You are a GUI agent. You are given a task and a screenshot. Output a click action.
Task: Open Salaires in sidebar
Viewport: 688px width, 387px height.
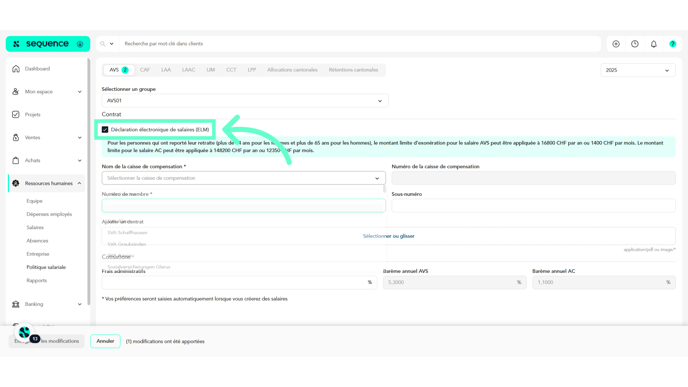[35, 227]
